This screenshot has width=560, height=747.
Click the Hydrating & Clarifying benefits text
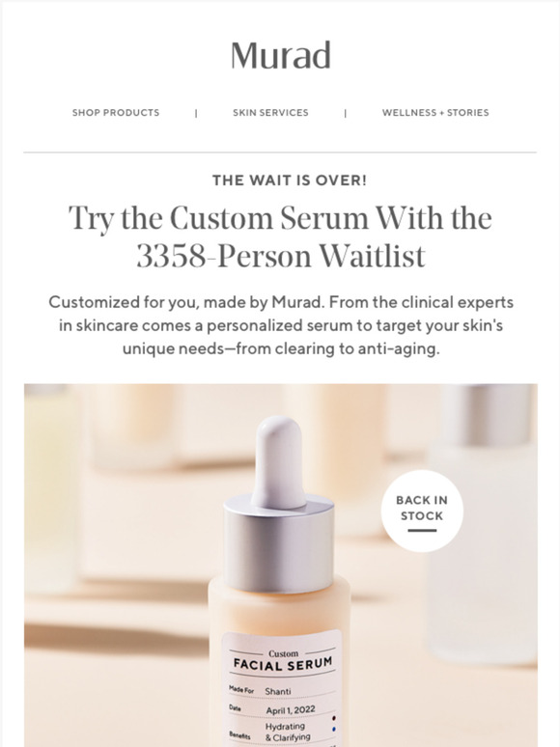pos(288,732)
